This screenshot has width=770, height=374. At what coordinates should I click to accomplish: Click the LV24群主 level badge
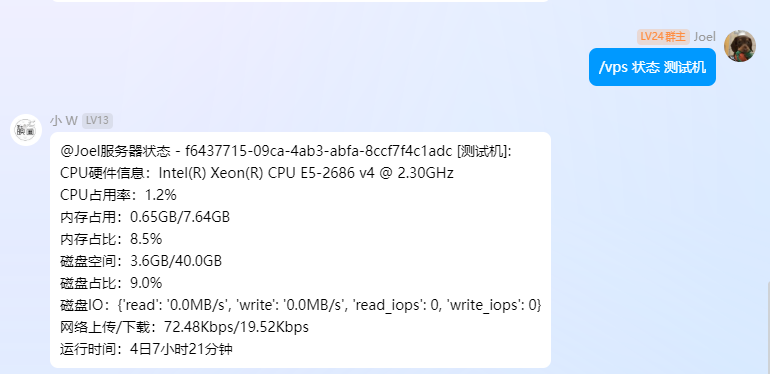point(663,37)
